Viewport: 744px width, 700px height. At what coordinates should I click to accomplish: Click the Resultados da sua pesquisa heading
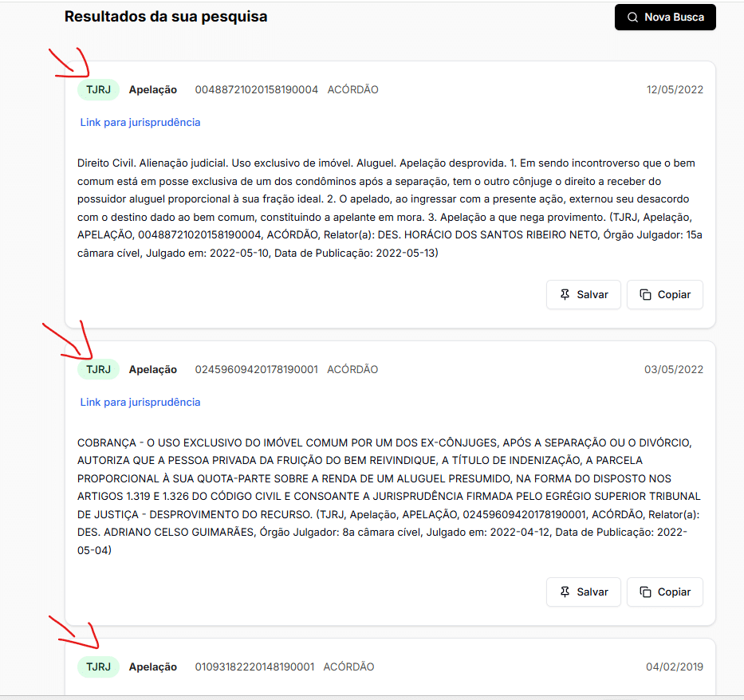pos(166,17)
